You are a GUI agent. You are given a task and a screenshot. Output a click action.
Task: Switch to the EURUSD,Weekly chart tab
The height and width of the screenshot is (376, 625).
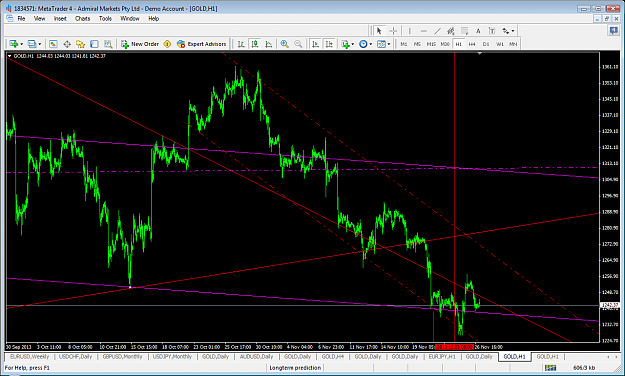coord(29,356)
